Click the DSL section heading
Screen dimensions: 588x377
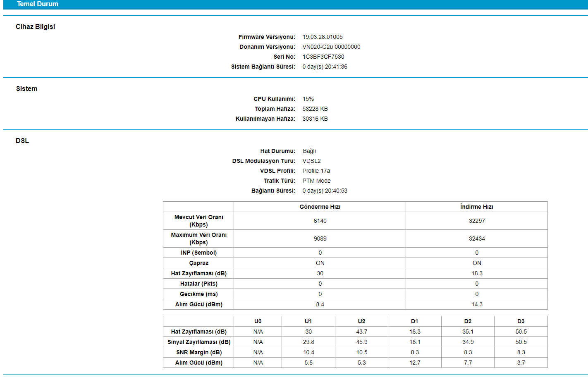point(22,141)
